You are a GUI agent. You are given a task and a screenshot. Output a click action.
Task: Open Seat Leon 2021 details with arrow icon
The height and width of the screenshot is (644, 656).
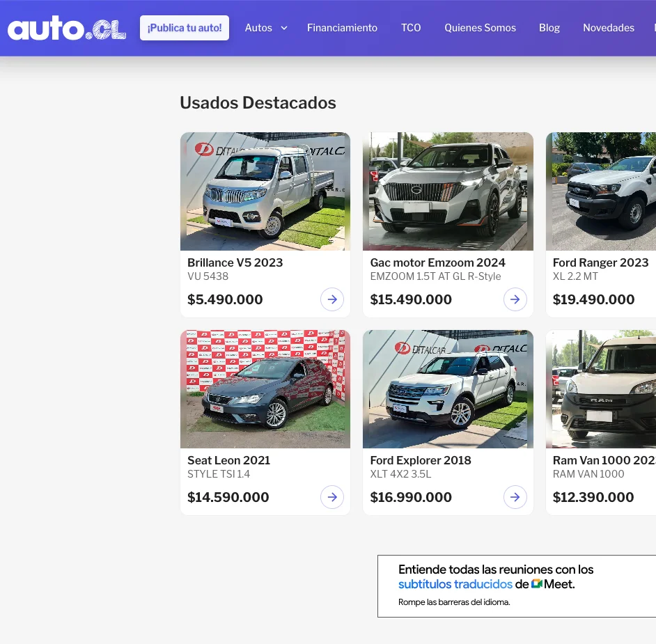pyautogui.click(x=332, y=497)
